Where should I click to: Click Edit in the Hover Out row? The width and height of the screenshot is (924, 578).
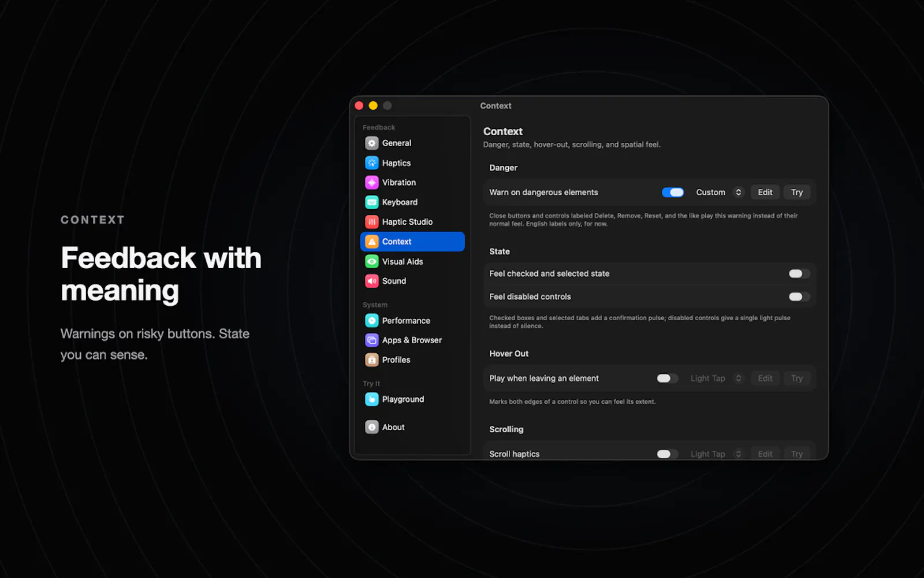pyautogui.click(x=765, y=378)
